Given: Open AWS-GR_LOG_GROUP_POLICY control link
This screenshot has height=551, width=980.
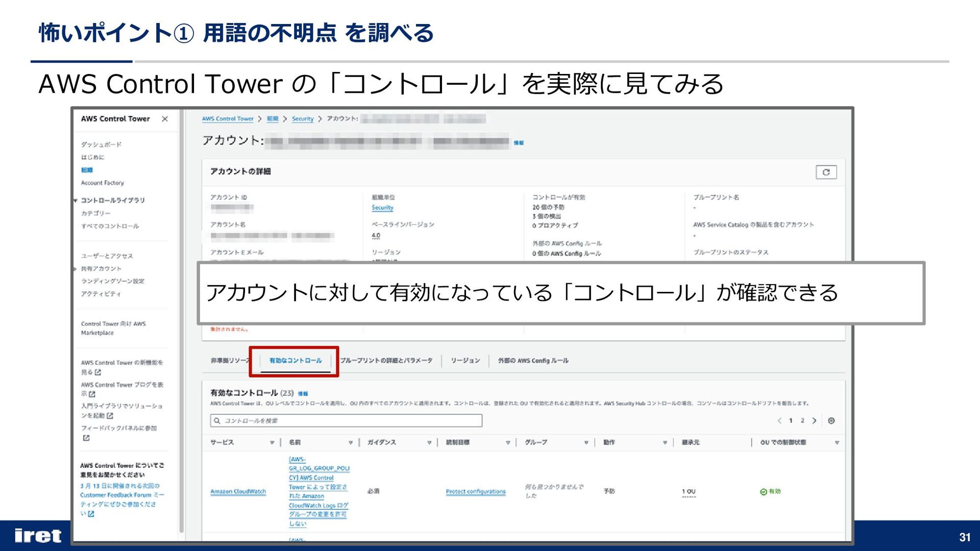Looking at the screenshot, I should [x=319, y=492].
